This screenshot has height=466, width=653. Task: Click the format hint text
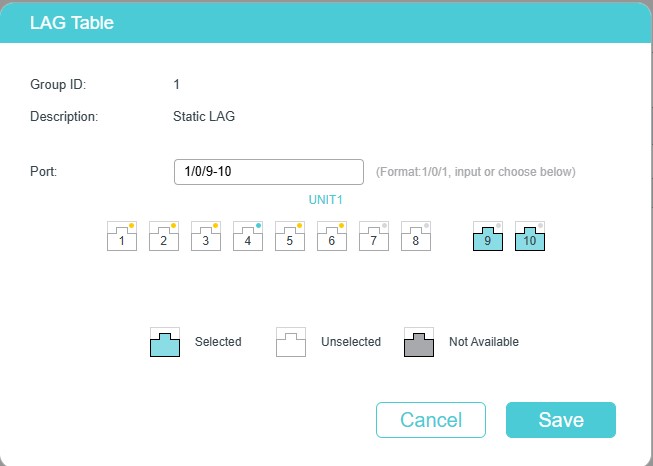pos(476,172)
